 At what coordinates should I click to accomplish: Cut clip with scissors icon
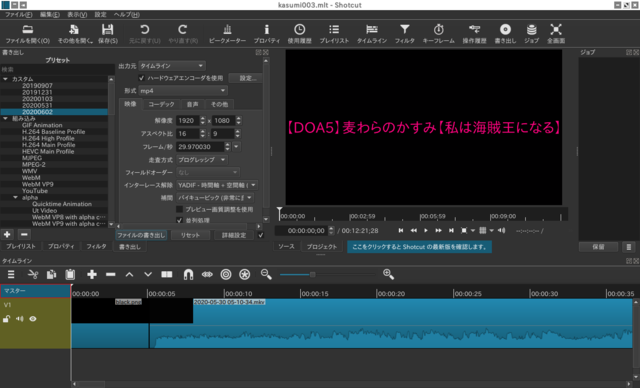tap(33, 275)
